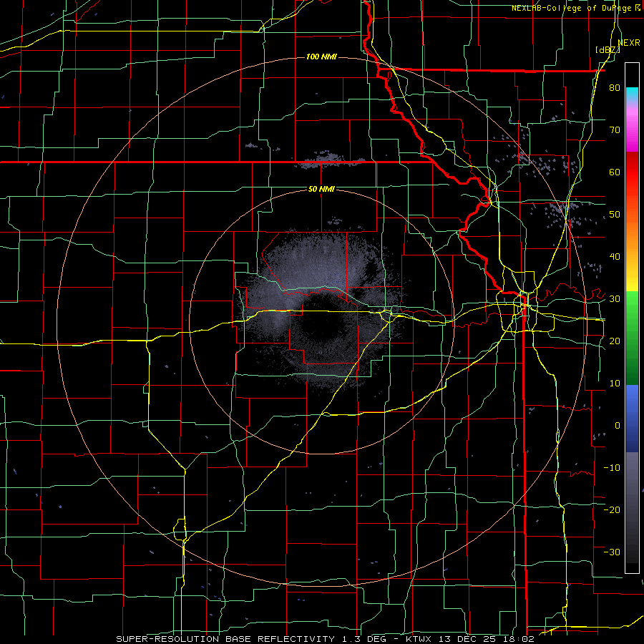Click the 30 value on the dBZ scale

point(615,298)
